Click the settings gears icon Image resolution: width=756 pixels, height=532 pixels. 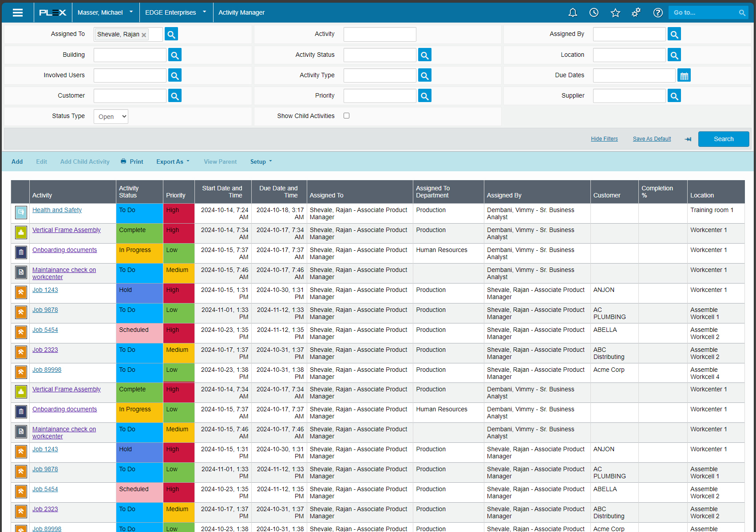[x=636, y=12]
